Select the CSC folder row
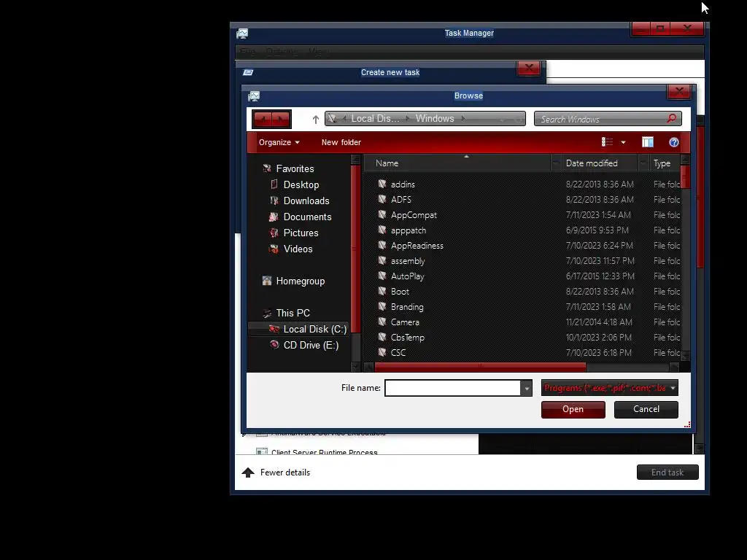This screenshot has width=747, height=560. pyautogui.click(x=524, y=352)
